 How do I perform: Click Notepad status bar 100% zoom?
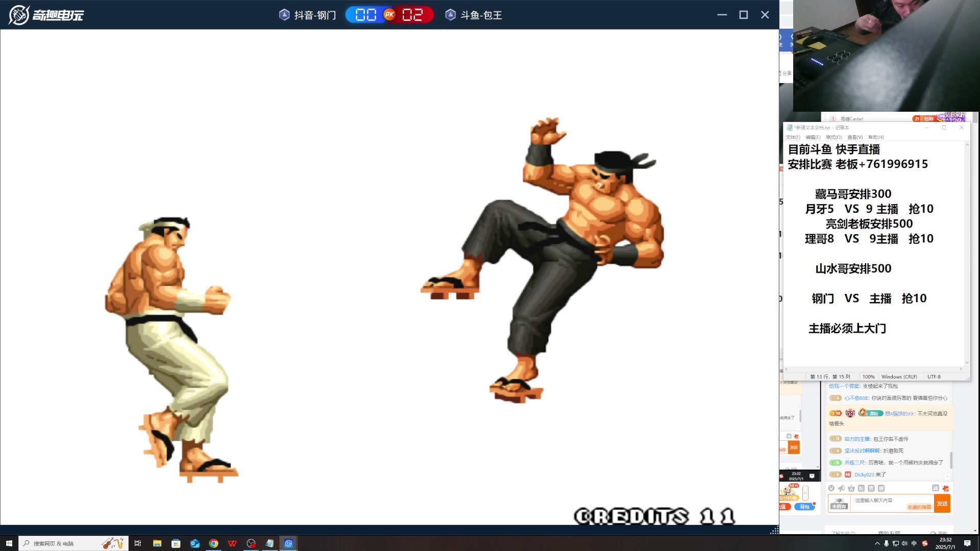[x=868, y=377]
